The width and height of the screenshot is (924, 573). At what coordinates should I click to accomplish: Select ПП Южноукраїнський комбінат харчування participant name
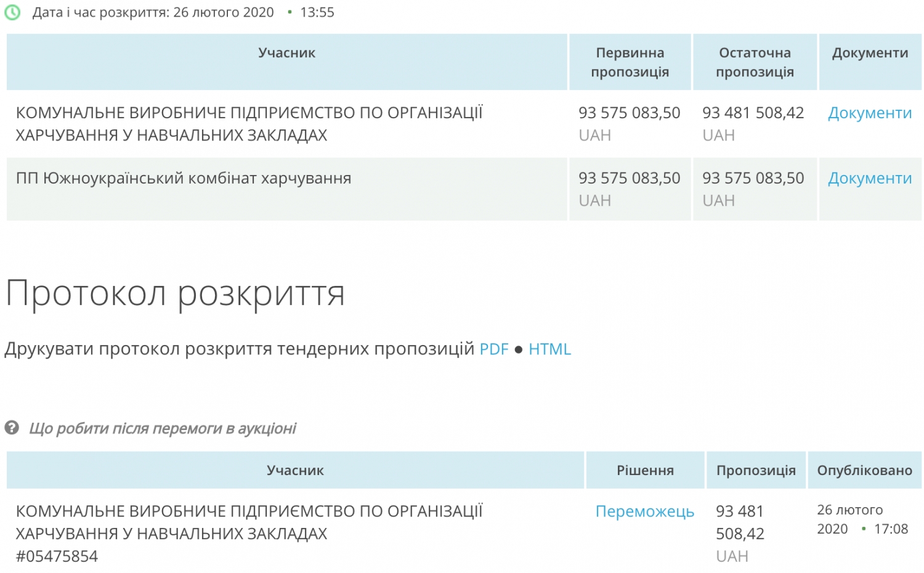184,179
